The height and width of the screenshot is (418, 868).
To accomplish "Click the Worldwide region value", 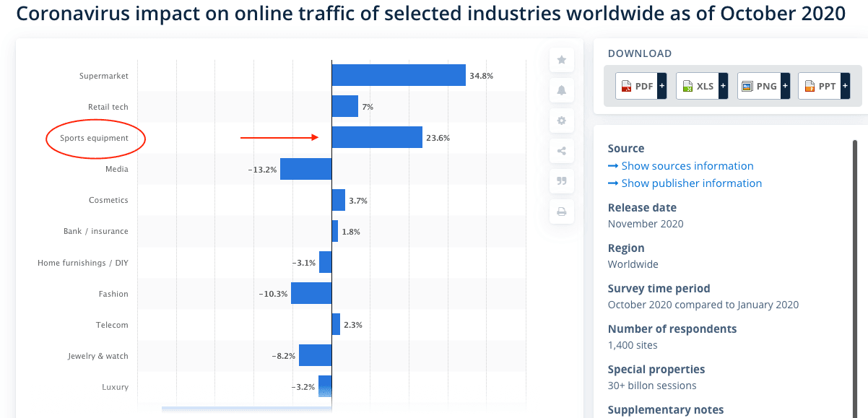I will click(x=633, y=264).
